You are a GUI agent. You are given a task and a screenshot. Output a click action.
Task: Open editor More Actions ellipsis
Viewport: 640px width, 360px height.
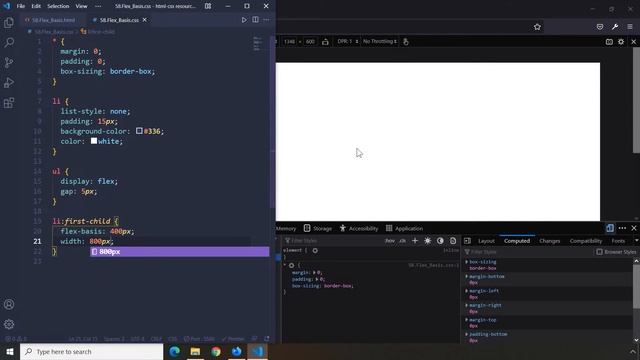(x=266, y=20)
